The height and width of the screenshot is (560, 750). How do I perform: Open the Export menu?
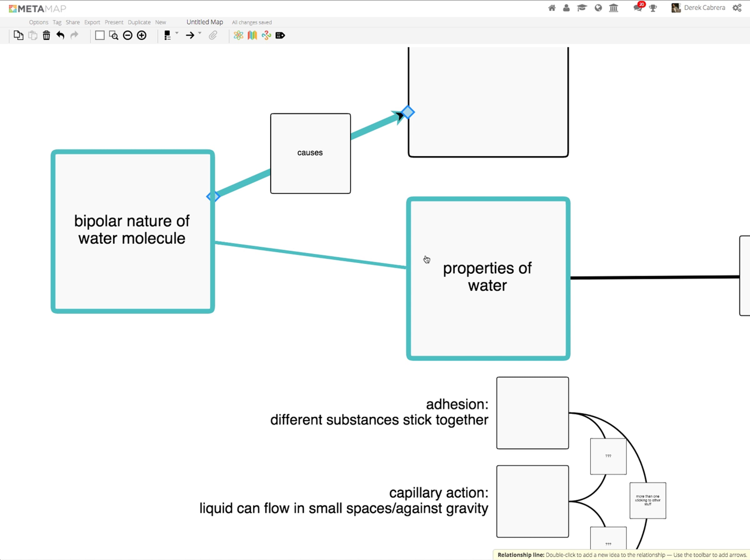coord(92,22)
